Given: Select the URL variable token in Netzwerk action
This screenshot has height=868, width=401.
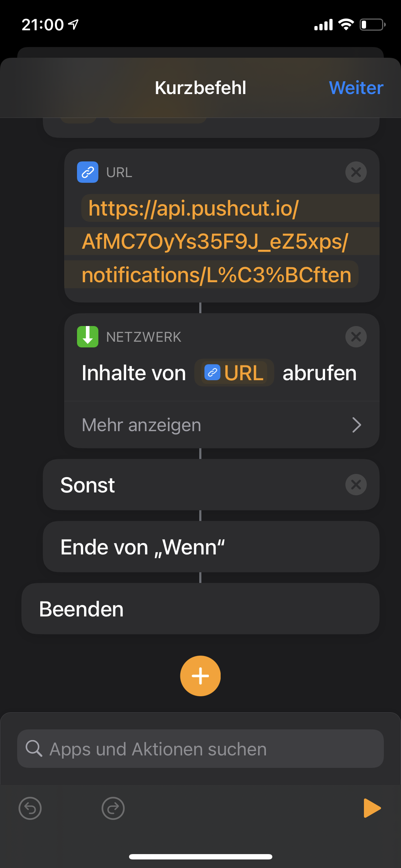Looking at the screenshot, I should coord(234,373).
